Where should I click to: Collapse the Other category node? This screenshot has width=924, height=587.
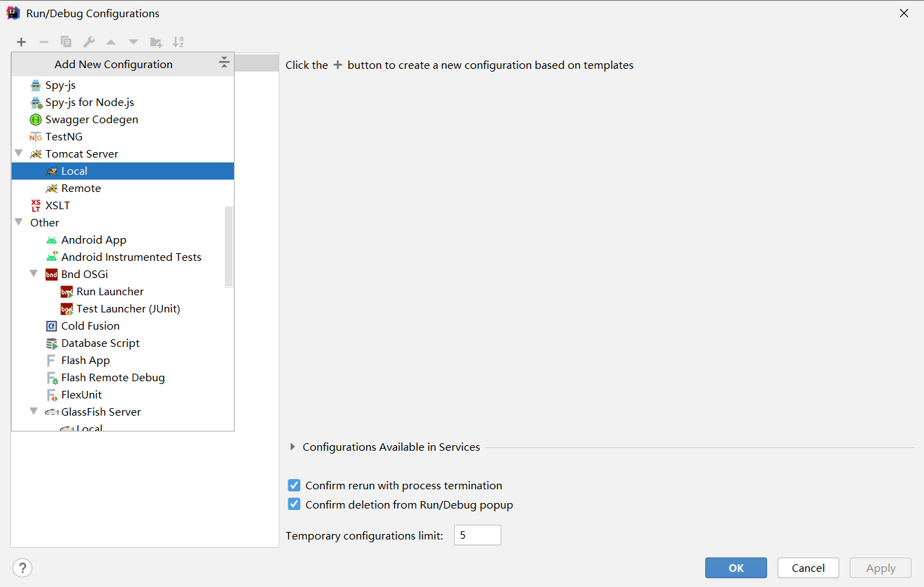19,222
